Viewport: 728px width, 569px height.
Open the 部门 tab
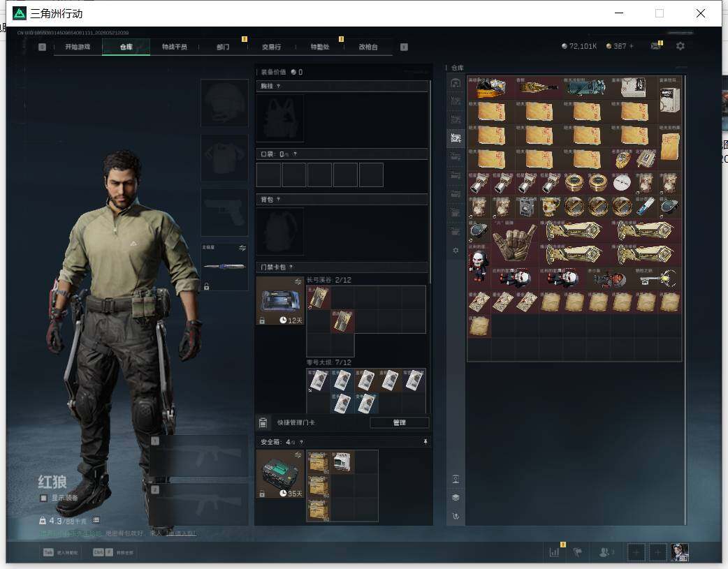[x=223, y=47]
